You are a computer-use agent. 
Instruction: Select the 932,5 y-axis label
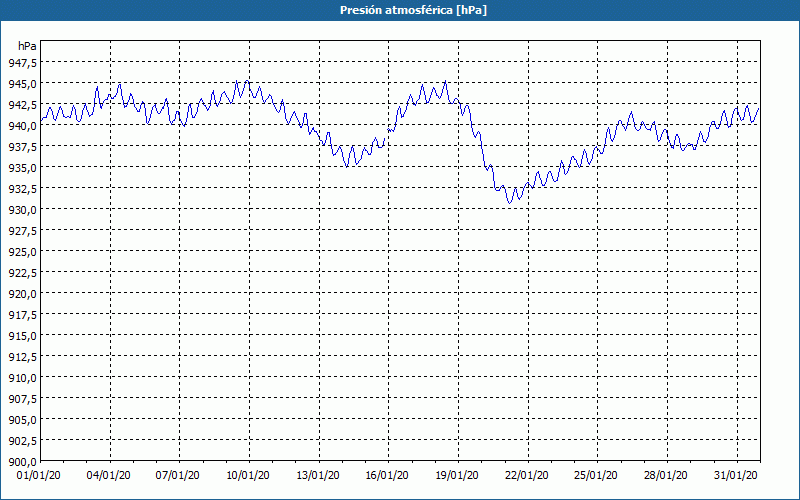point(22,189)
